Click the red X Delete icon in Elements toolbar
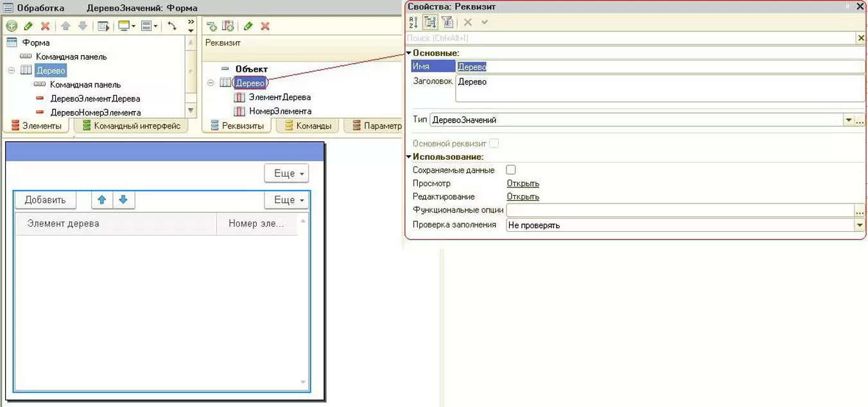 point(45,26)
